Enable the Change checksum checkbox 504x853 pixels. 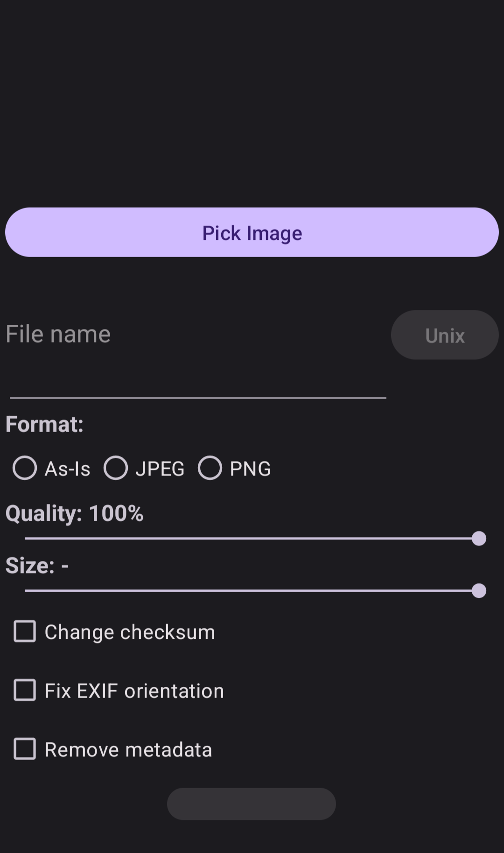[x=25, y=631]
